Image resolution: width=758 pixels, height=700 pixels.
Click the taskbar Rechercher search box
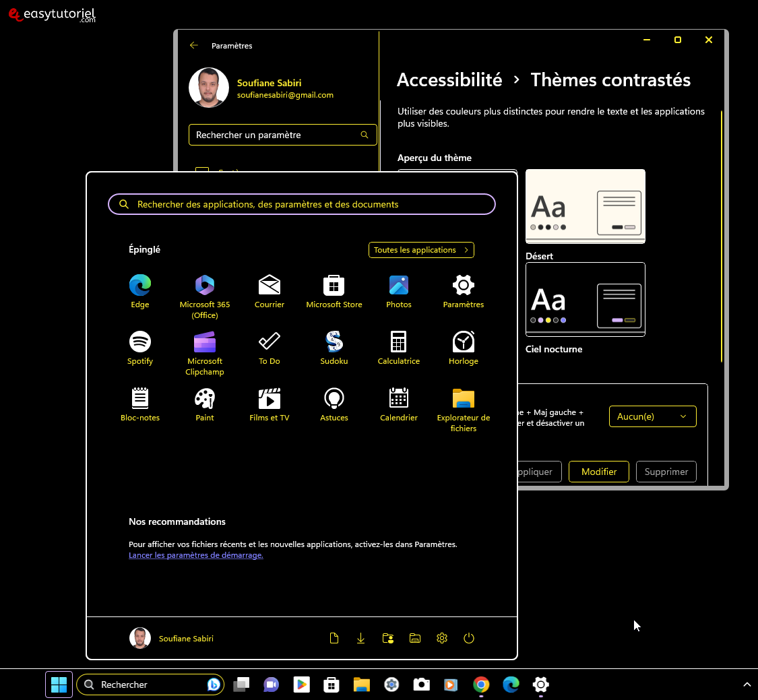pos(150,684)
